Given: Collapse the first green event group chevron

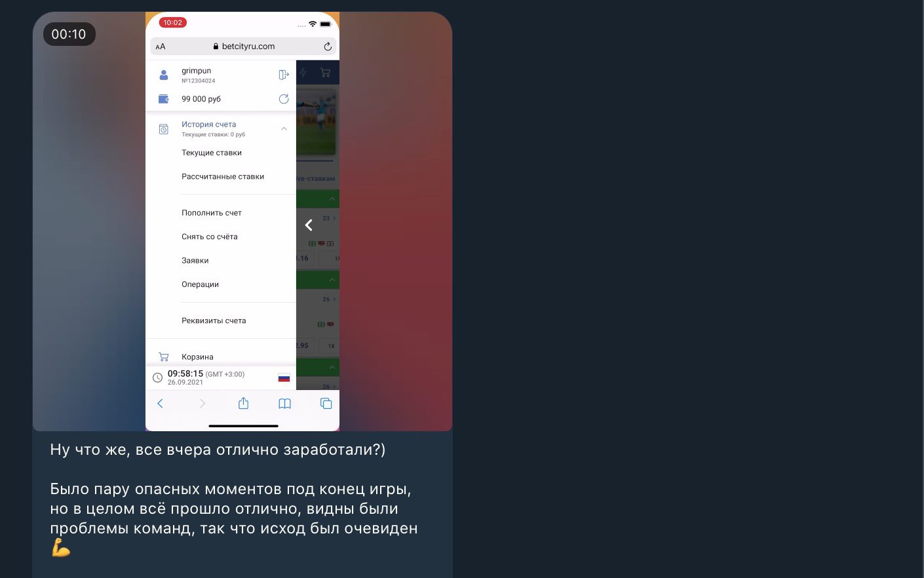Looking at the screenshot, I should (332, 199).
